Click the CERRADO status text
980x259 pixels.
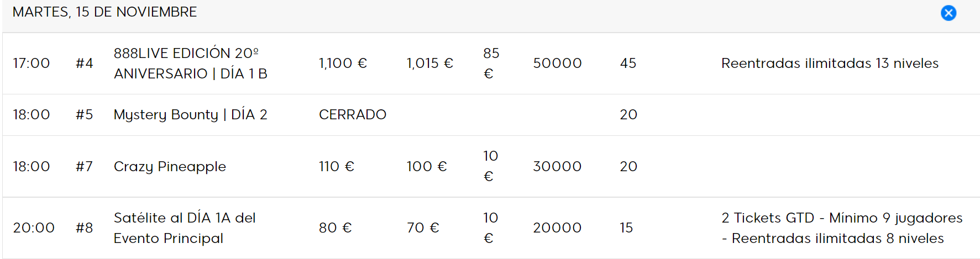click(353, 115)
